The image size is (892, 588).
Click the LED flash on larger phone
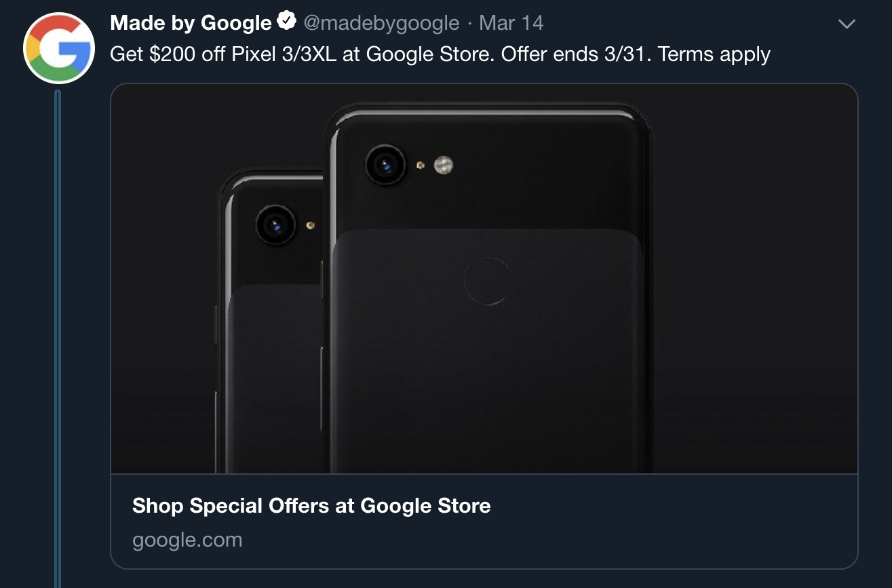(444, 165)
